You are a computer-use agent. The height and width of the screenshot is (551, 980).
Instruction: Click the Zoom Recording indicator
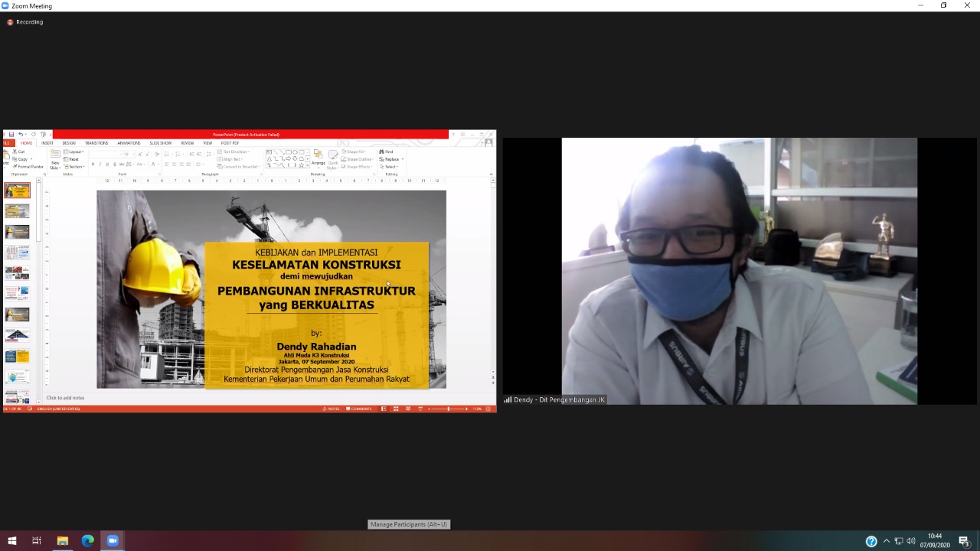25,22
